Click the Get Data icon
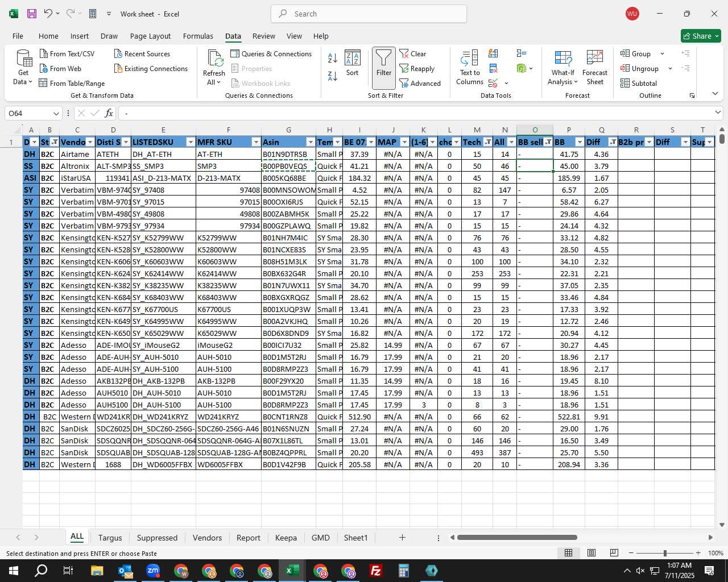Image resolution: width=728 pixels, height=582 pixels. click(23, 59)
